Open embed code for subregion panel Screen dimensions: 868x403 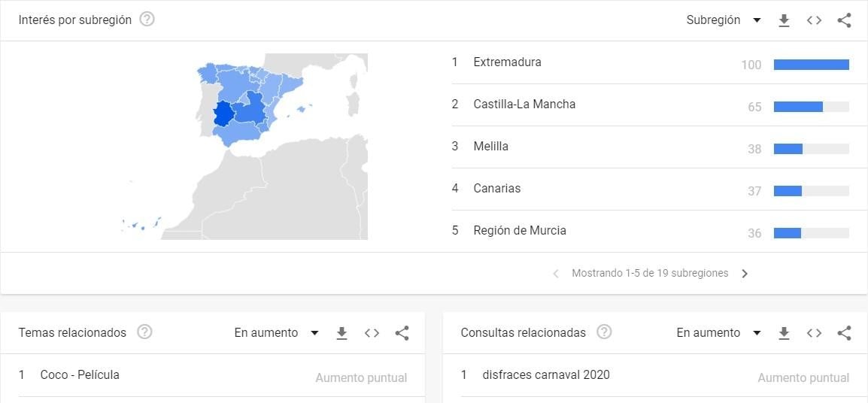pyautogui.click(x=814, y=20)
